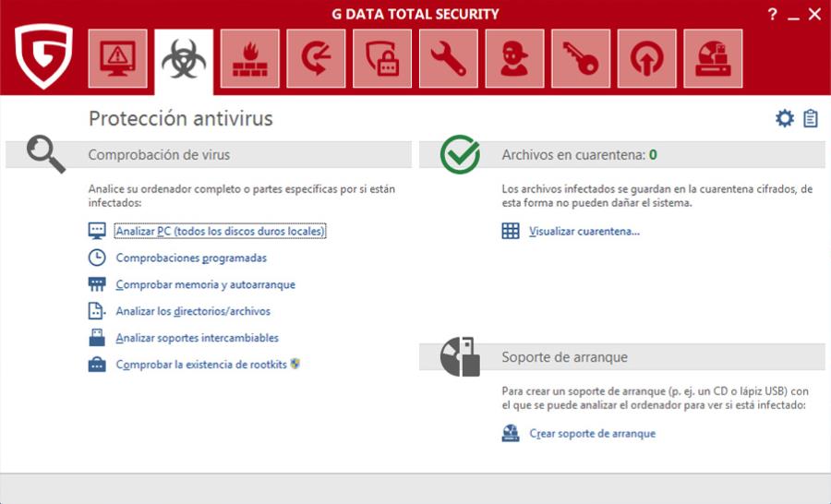831x504 pixels.
Task: Click the Protección antivirus title
Action: tap(181, 118)
